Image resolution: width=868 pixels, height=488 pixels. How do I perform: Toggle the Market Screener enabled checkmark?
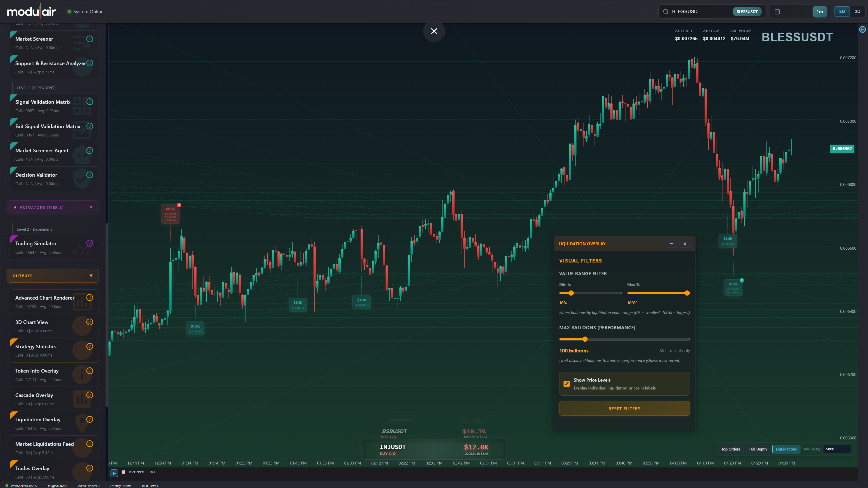tap(90, 39)
